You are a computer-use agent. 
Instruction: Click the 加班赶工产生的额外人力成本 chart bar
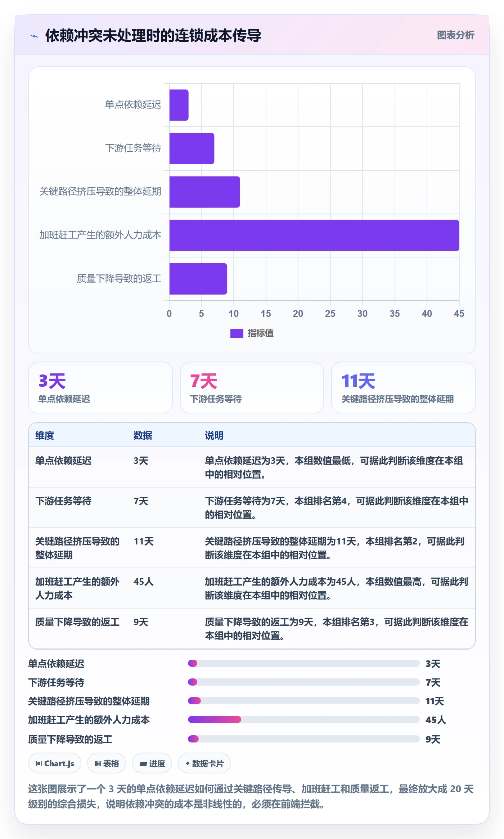coord(314,235)
